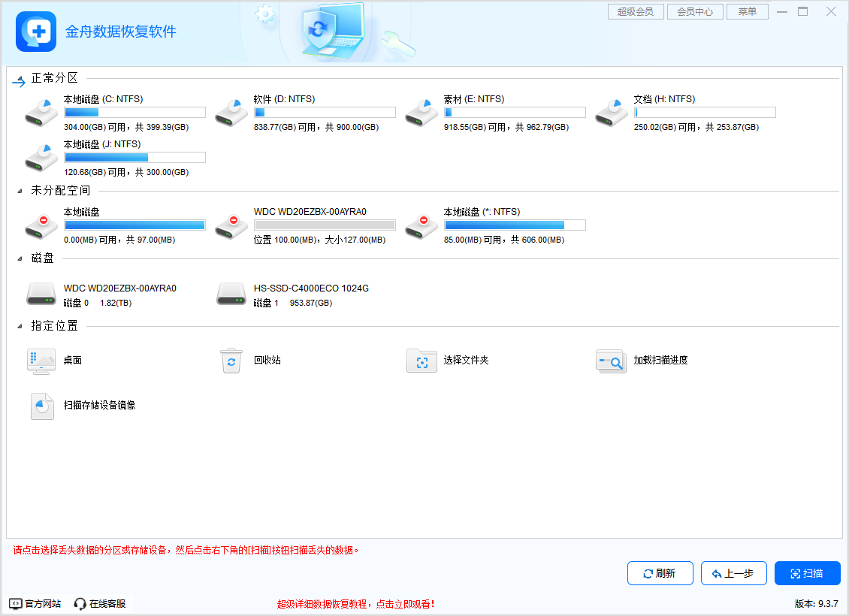Select the 磁盘 1 HS-SSD disk icon

pyautogui.click(x=231, y=294)
